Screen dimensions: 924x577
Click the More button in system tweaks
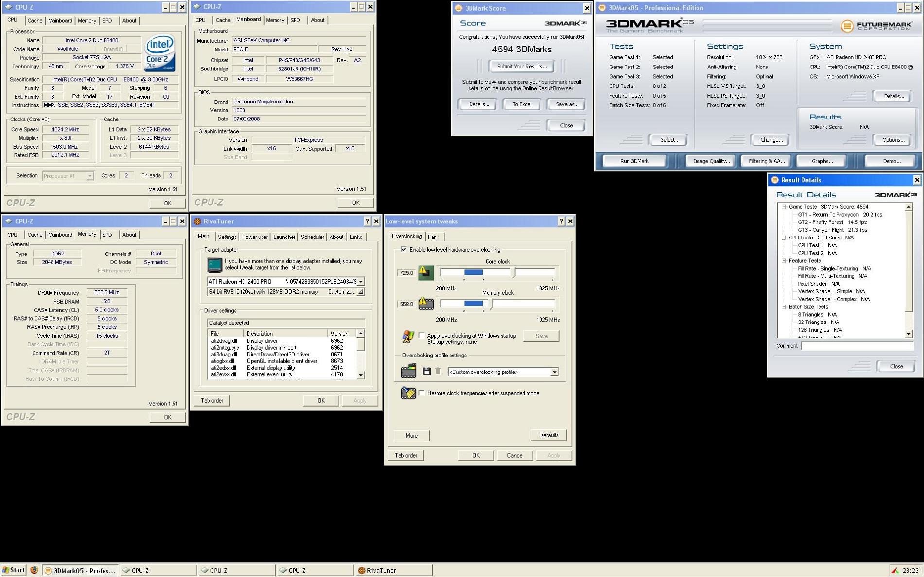pos(411,436)
